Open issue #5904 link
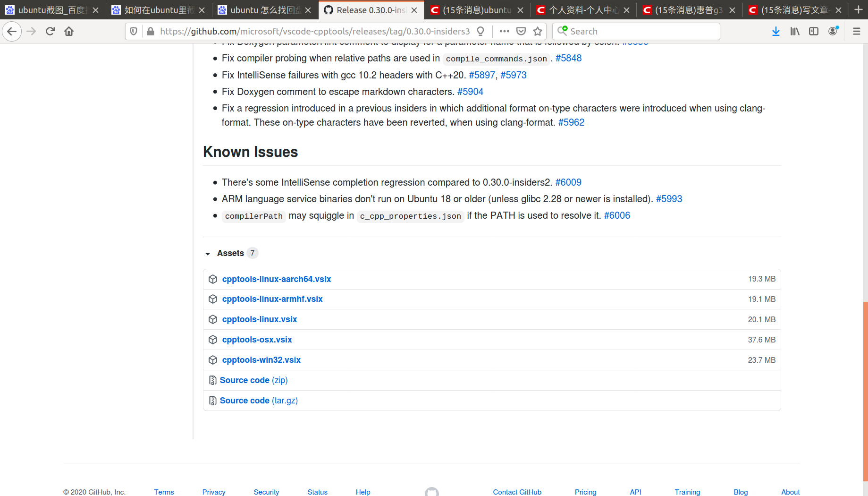868x496 pixels. (x=470, y=92)
